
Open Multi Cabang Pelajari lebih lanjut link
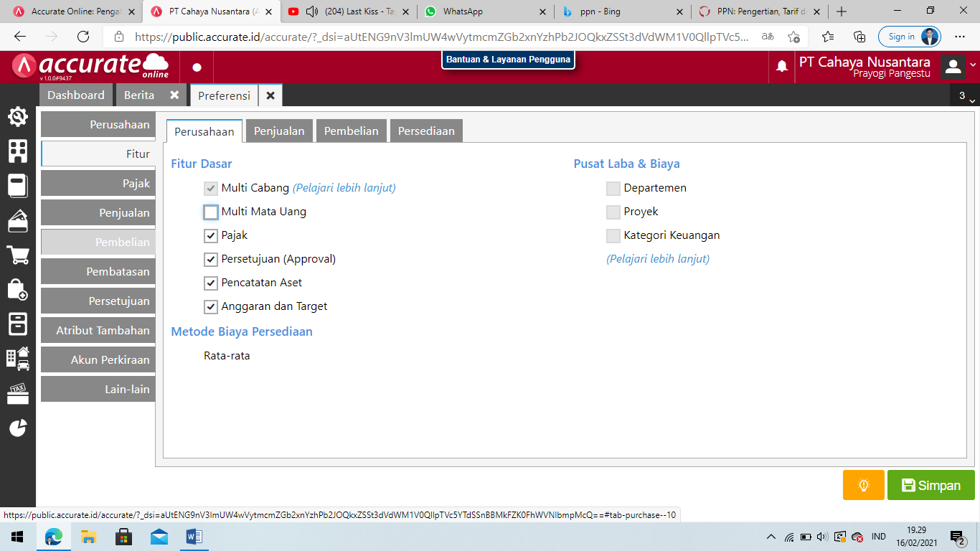pyautogui.click(x=344, y=188)
